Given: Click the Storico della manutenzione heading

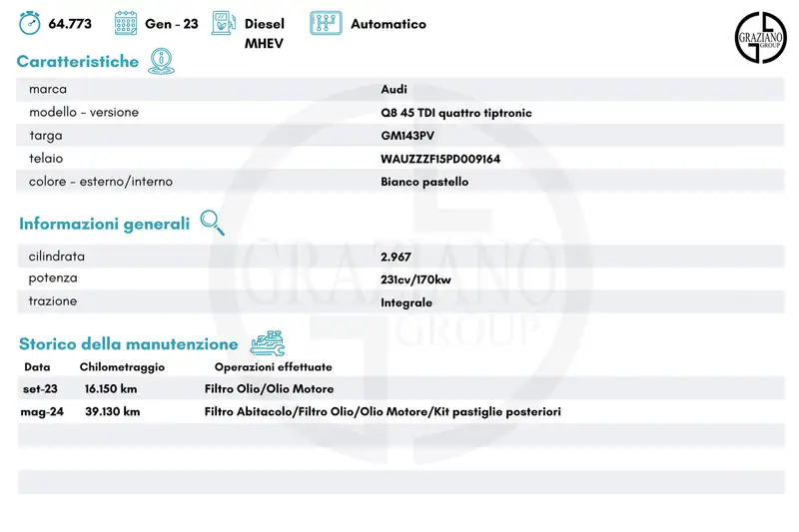Looking at the screenshot, I should pos(129,343).
